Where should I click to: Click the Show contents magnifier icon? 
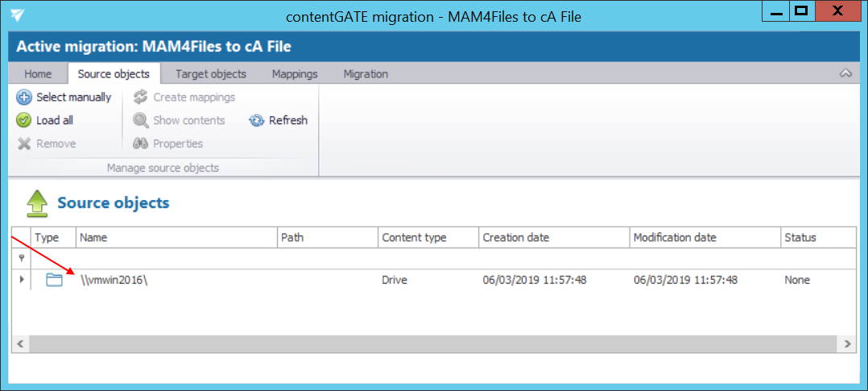(141, 121)
